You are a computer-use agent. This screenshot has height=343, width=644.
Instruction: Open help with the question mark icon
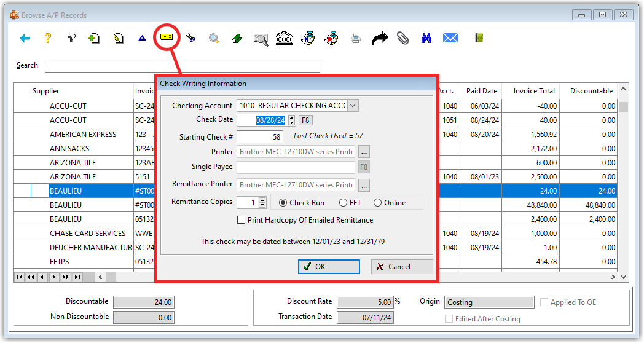(48, 38)
